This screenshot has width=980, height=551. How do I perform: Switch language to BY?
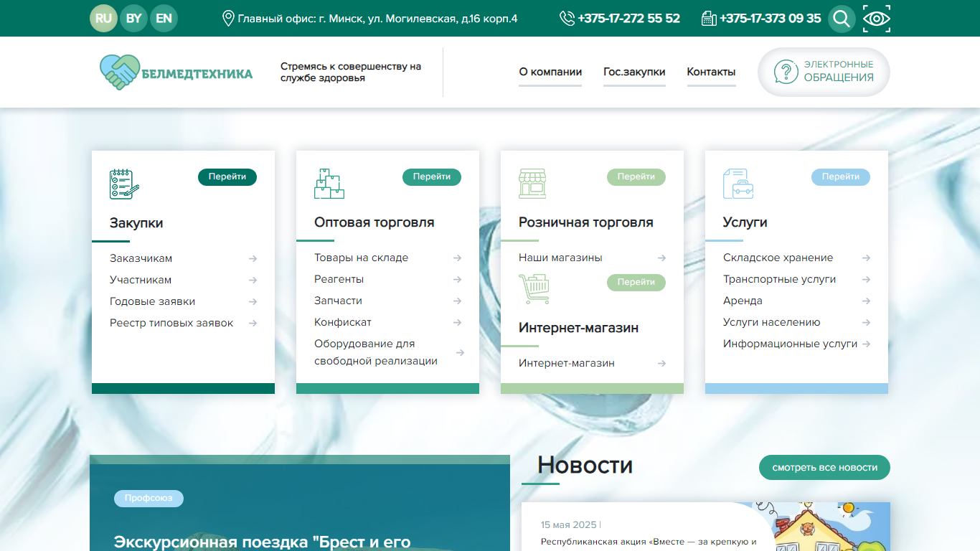click(x=134, y=18)
